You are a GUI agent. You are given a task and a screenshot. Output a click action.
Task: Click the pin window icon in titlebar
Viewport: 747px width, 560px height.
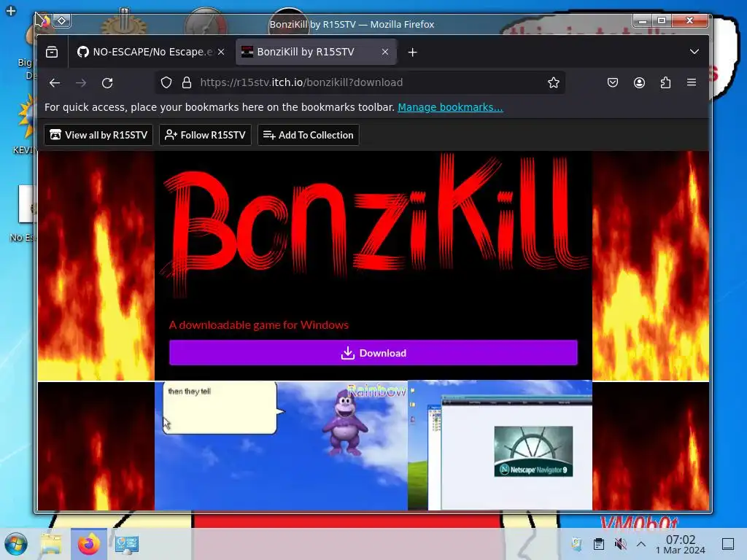tap(62, 20)
